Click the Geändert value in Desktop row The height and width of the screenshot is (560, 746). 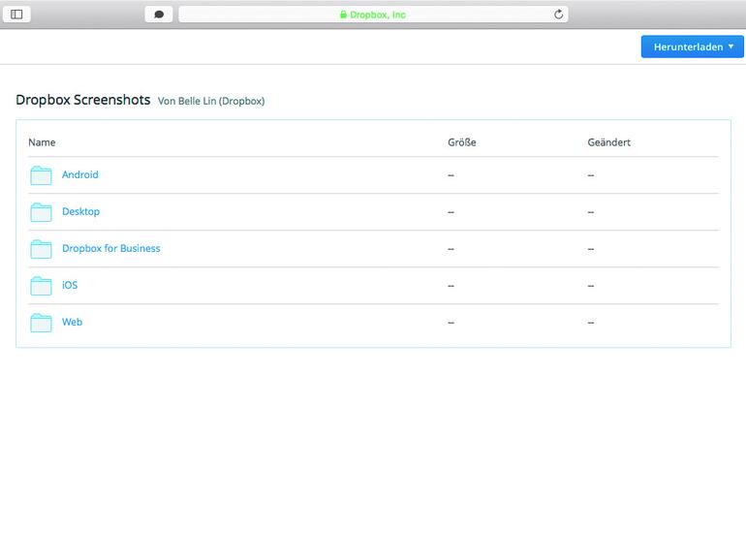click(590, 213)
